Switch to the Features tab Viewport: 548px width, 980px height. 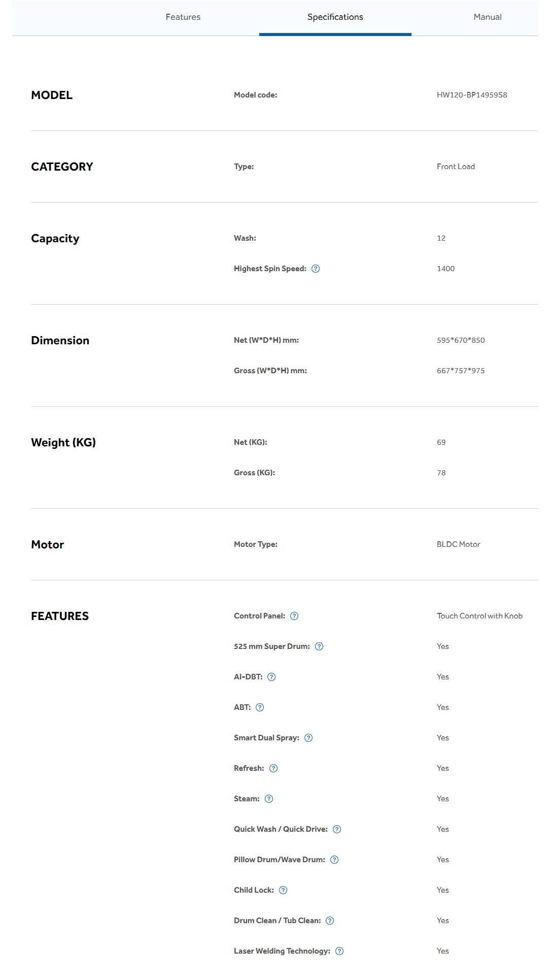click(x=183, y=17)
